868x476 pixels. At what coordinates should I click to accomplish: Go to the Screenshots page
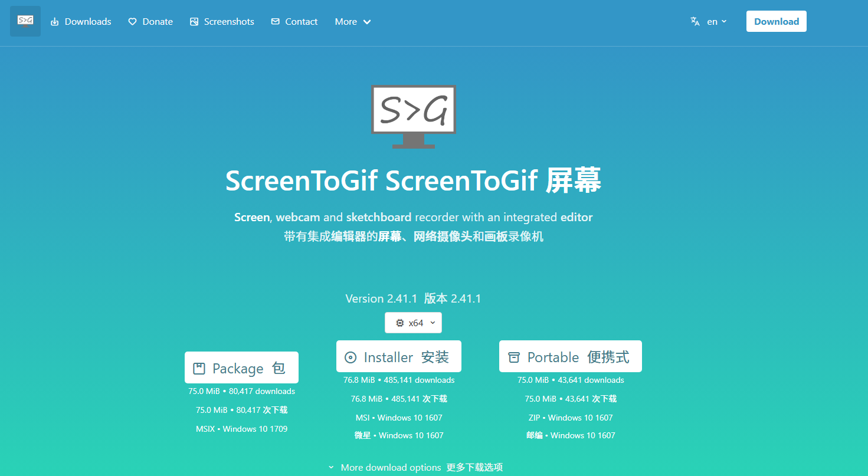coord(222,22)
